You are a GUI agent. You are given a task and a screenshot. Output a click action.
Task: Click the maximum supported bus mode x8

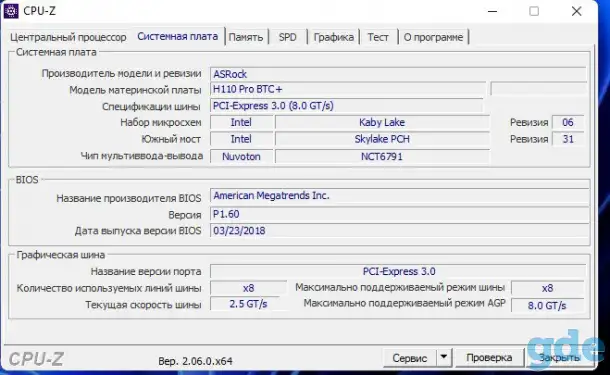tap(547, 288)
